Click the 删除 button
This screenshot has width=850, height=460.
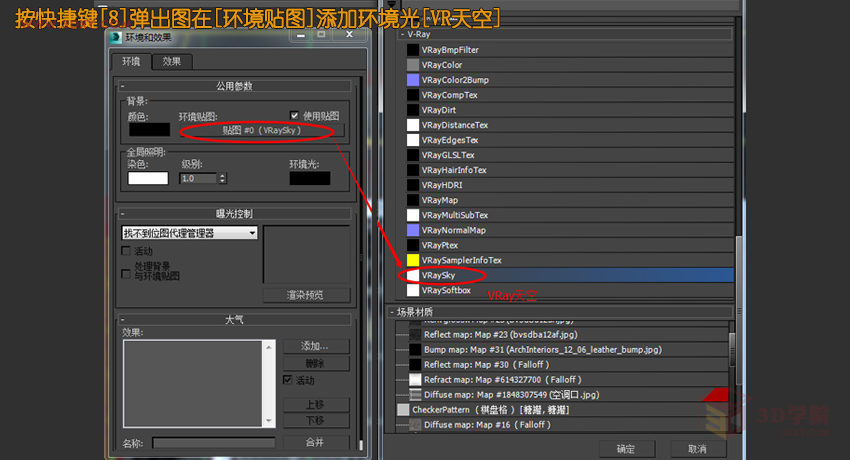316,364
